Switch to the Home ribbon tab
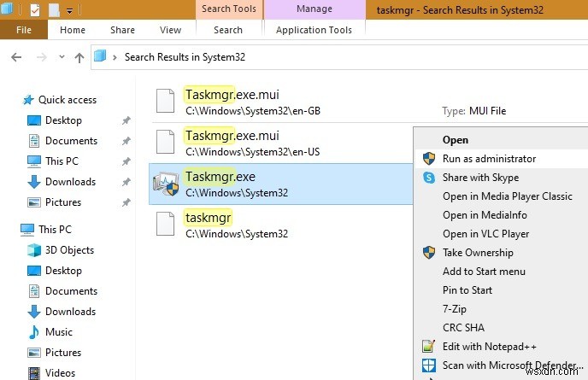588x380 pixels. point(73,30)
